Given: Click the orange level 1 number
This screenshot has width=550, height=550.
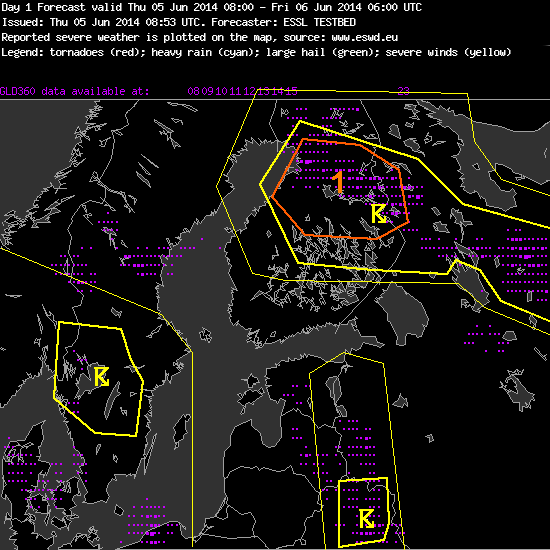Looking at the screenshot, I should (x=338, y=182).
